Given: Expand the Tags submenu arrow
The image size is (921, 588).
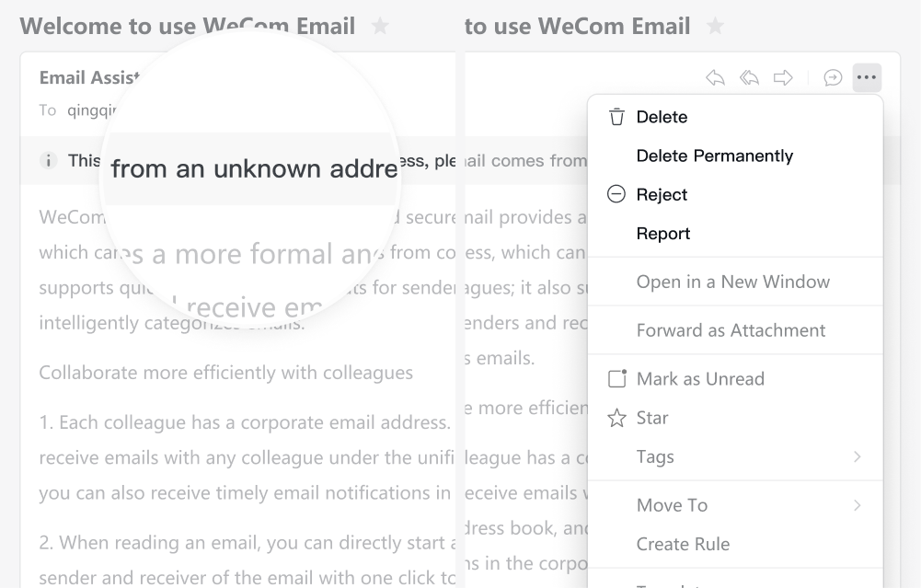Looking at the screenshot, I should pos(858,456).
